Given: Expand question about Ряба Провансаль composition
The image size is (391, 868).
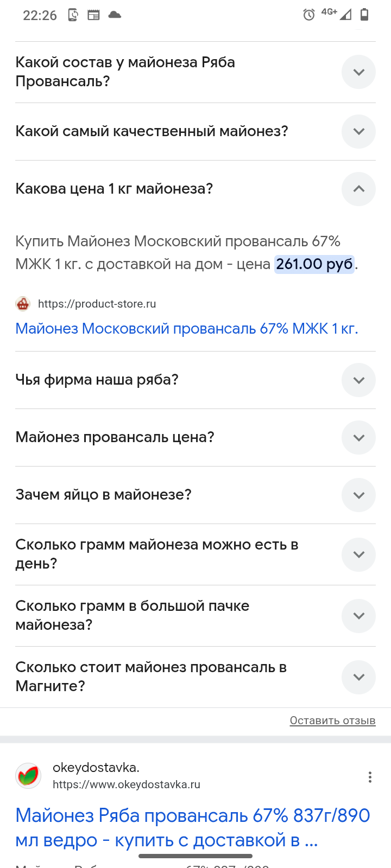Looking at the screenshot, I should [358, 72].
